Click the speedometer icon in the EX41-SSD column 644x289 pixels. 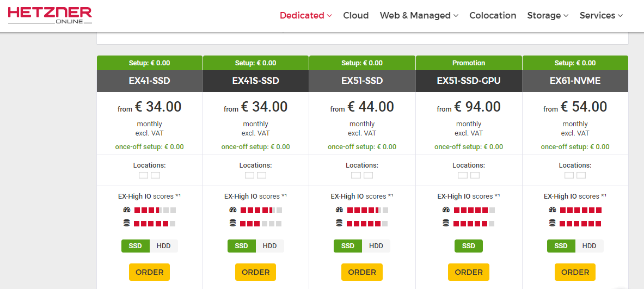point(126,210)
